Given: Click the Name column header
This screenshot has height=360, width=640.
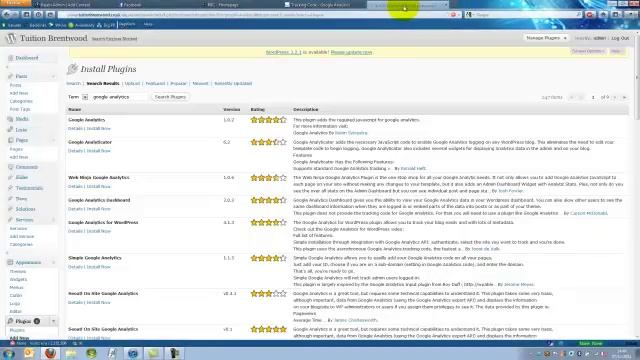Looking at the screenshot, I should [x=75, y=110].
